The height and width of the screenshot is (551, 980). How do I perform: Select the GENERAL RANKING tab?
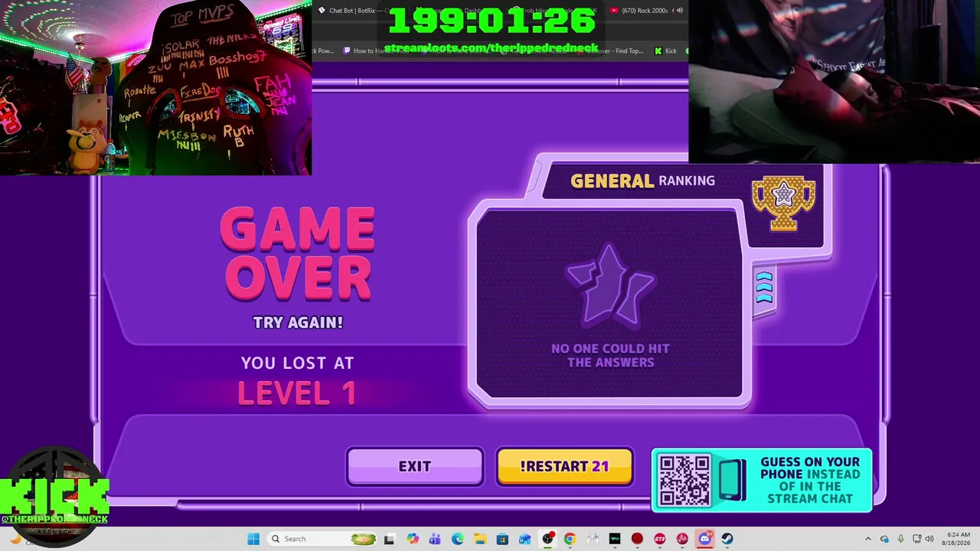pyautogui.click(x=642, y=181)
